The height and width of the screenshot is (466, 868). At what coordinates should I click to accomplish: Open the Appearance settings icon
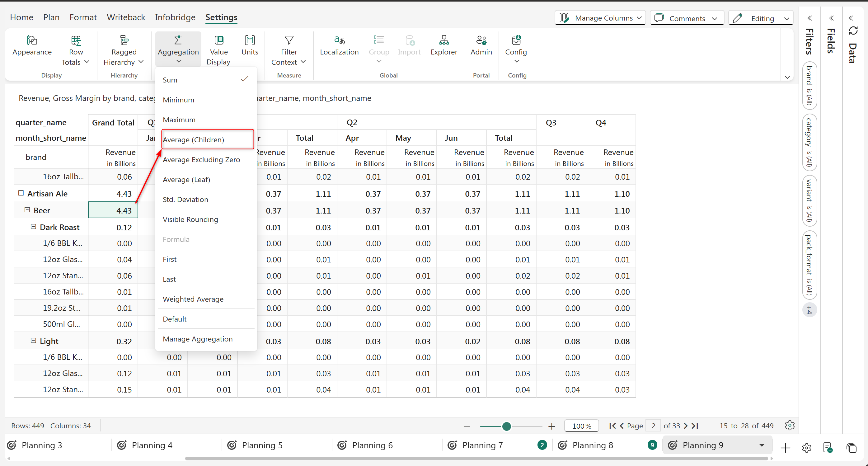click(32, 40)
